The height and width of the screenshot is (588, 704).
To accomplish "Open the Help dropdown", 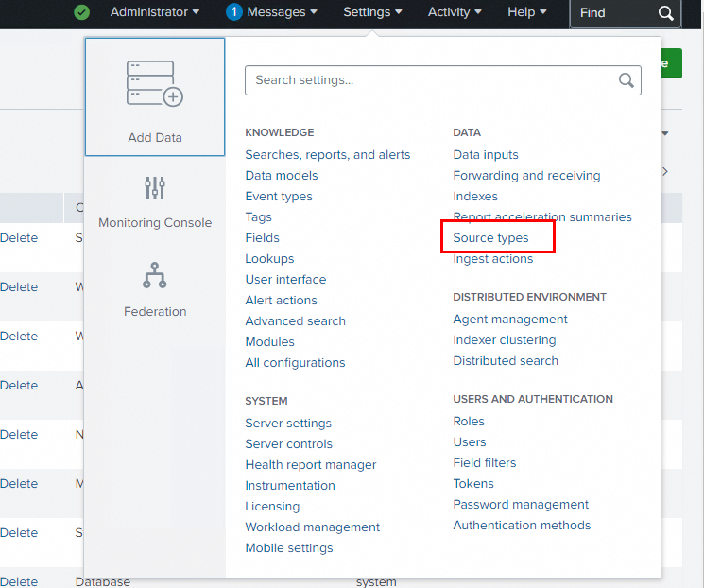I will click(527, 12).
